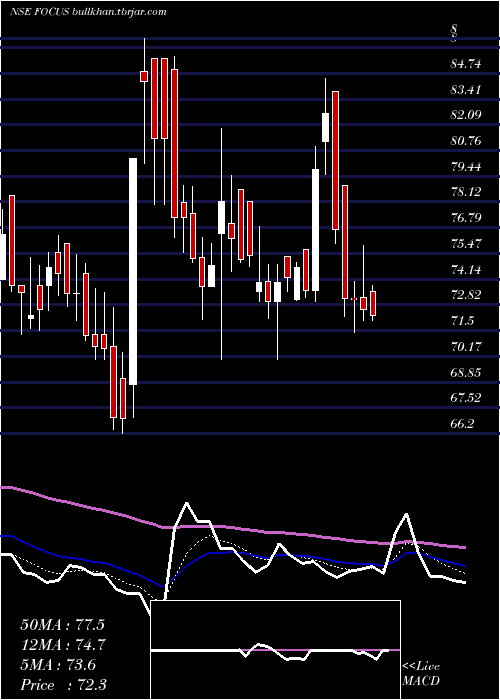Click the 'Price : 72.3' readout
Image resolution: width=500 pixels, height=700 pixels.
[x=63, y=685]
